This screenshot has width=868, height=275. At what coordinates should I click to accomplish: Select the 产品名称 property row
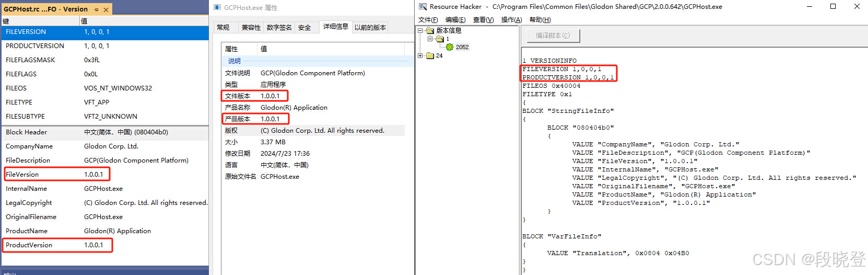[313, 108]
